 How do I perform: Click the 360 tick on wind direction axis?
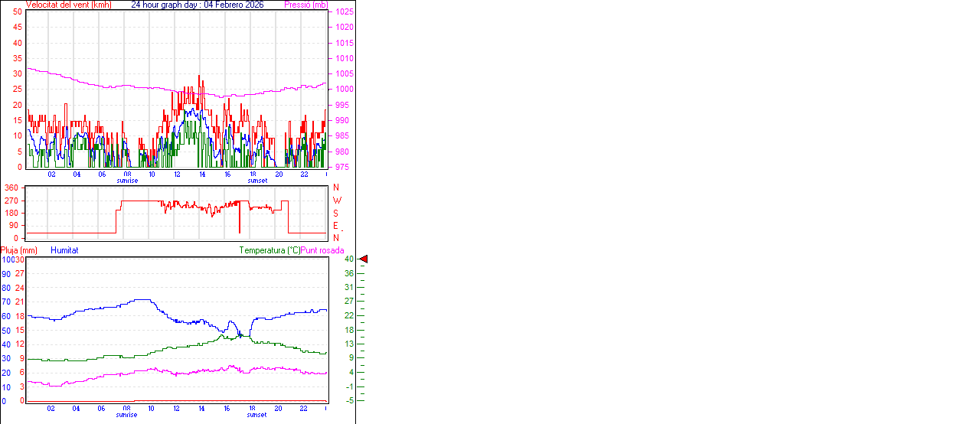[x=11, y=188]
